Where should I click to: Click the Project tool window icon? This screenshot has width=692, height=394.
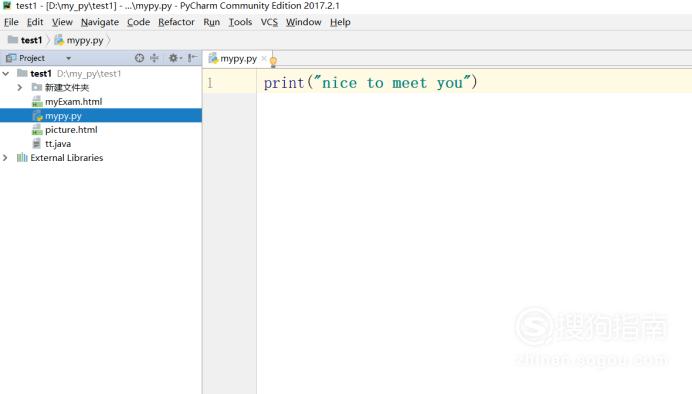coord(11,58)
